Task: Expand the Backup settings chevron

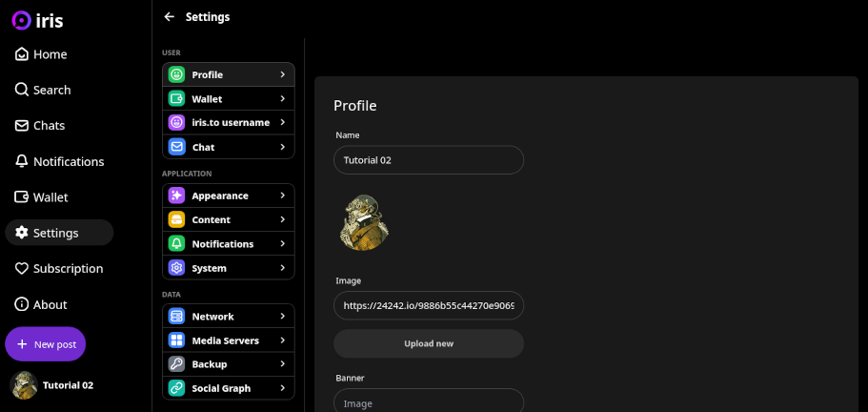Action: click(283, 364)
